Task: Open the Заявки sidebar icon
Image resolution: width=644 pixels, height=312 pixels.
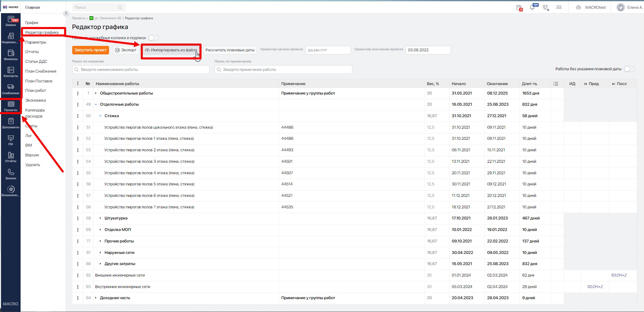Action: [x=11, y=21]
